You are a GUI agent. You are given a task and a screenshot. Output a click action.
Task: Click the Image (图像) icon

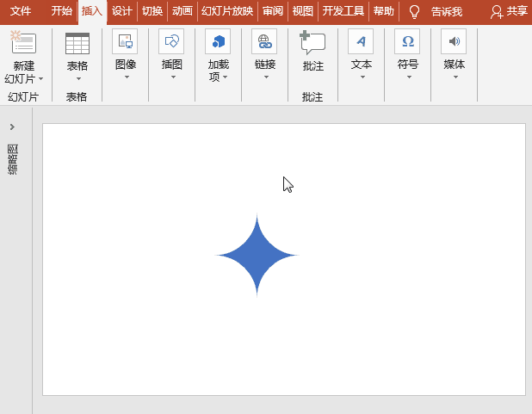(x=125, y=41)
